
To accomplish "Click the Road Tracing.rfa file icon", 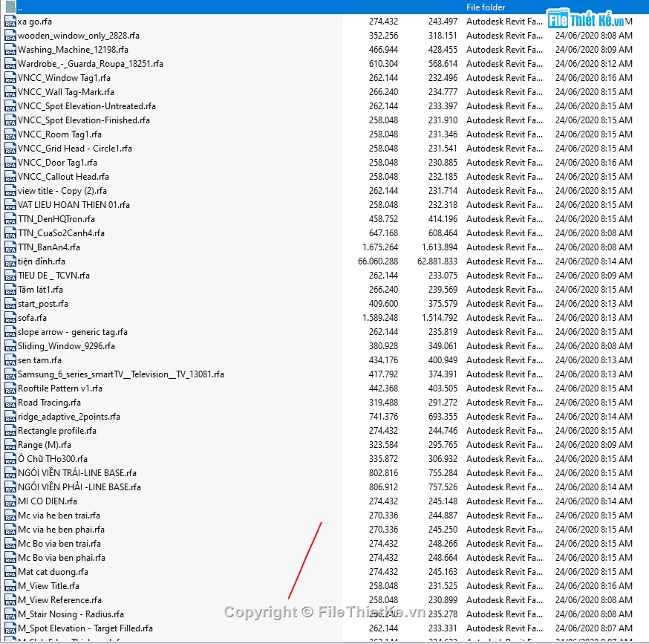I will coord(10,403).
